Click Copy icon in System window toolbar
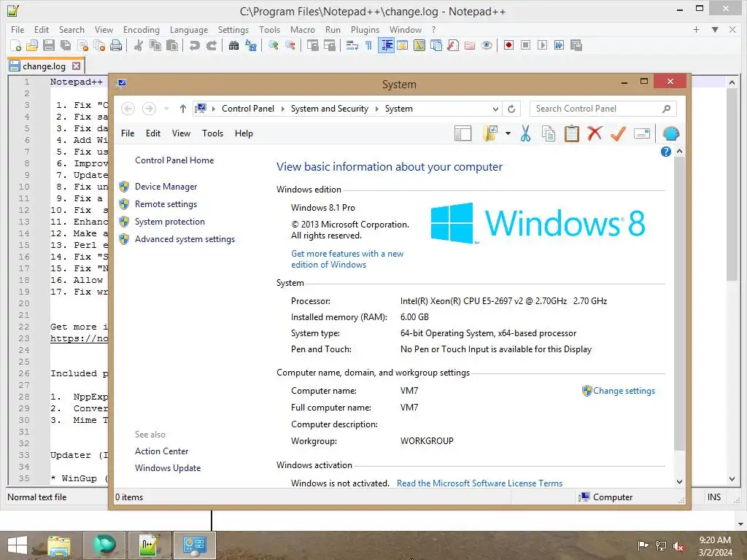 coord(549,134)
